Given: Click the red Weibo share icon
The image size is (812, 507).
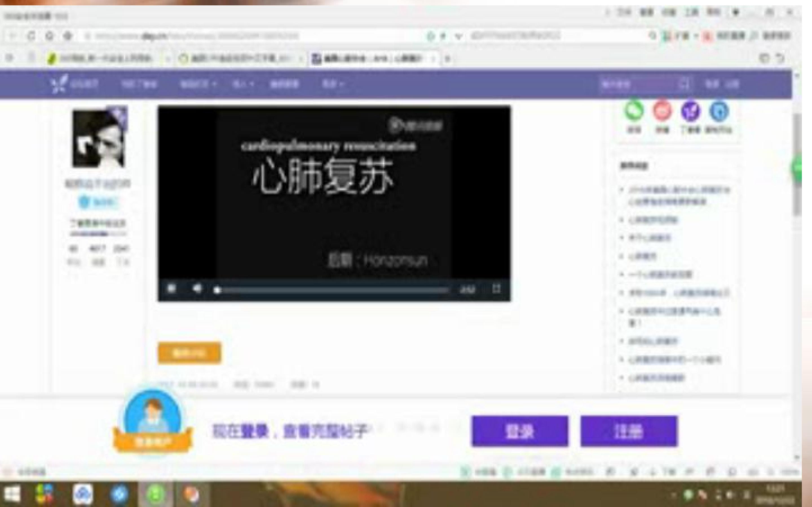Looking at the screenshot, I should pos(662,112).
